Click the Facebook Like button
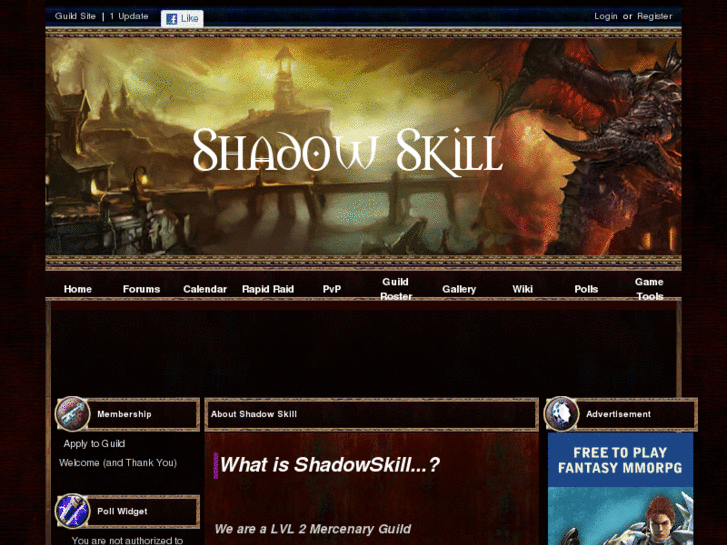The height and width of the screenshot is (545, 727). tap(182, 19)
